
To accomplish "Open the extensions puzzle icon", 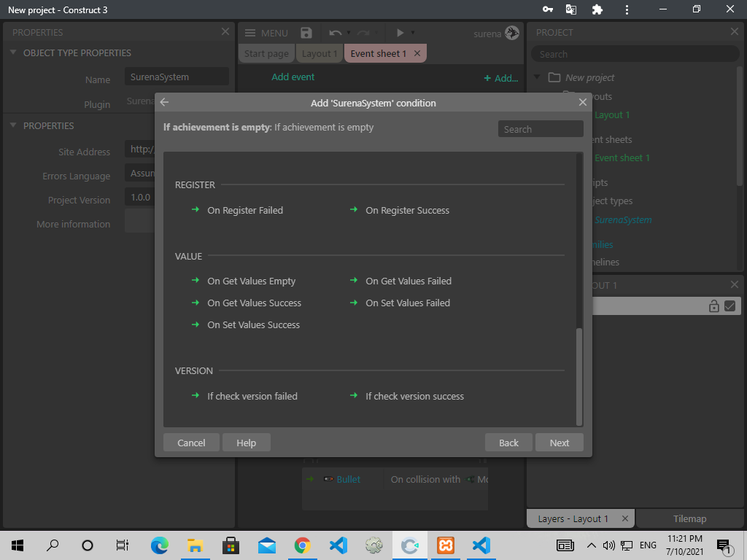I will [597, 9].
